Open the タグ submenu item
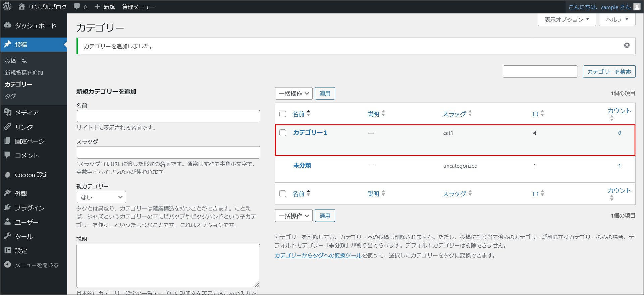Screen dimensions: 644x295 click(x=10, y=96)
